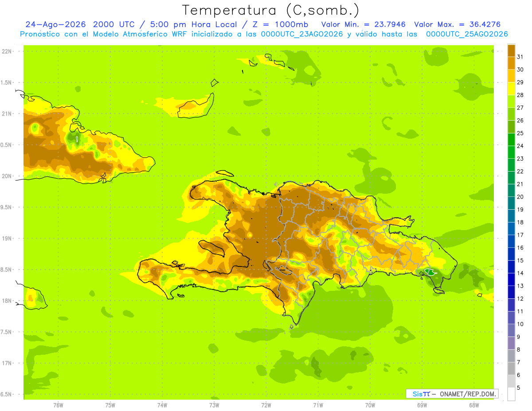532x411 pixels.
Task: Click the '21N' latitude axis label
Action: pos(6,114)
